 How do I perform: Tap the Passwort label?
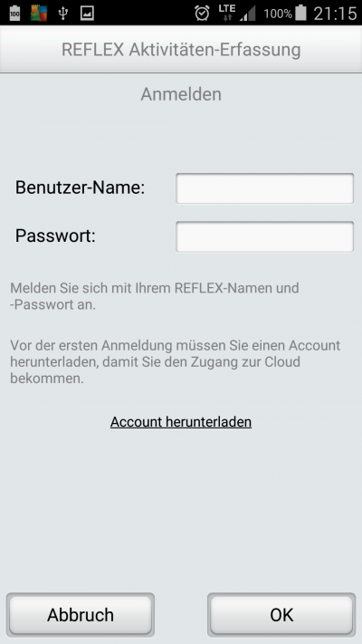(x=55, y=235)
